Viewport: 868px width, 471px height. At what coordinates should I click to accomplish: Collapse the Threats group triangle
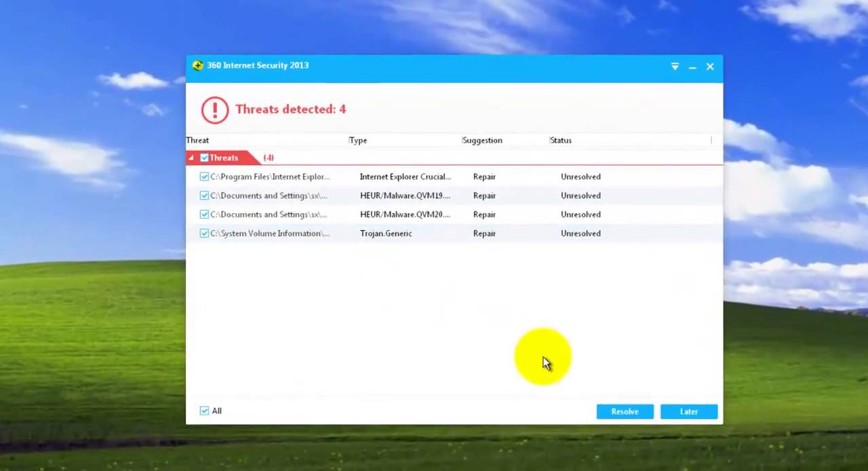[191, 158]
